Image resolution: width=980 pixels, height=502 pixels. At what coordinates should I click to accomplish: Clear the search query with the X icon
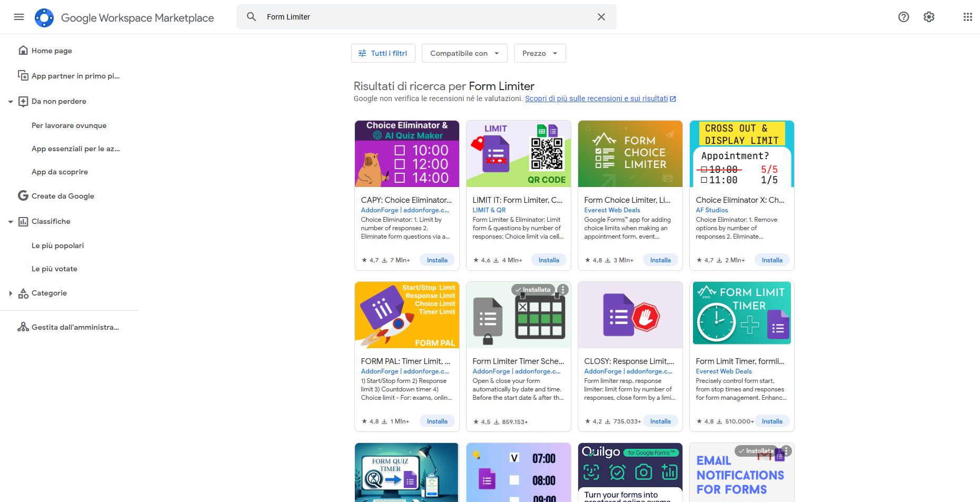coord(601,17)
